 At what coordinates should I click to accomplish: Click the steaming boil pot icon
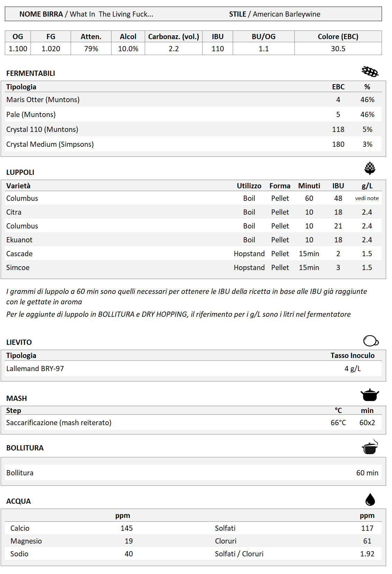click(x=369, y=447)
